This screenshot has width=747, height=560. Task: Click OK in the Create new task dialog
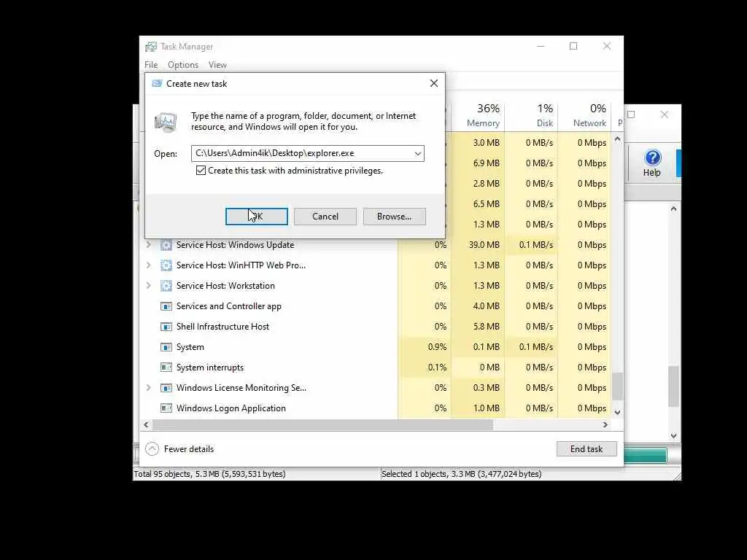[x=256, y=216]
